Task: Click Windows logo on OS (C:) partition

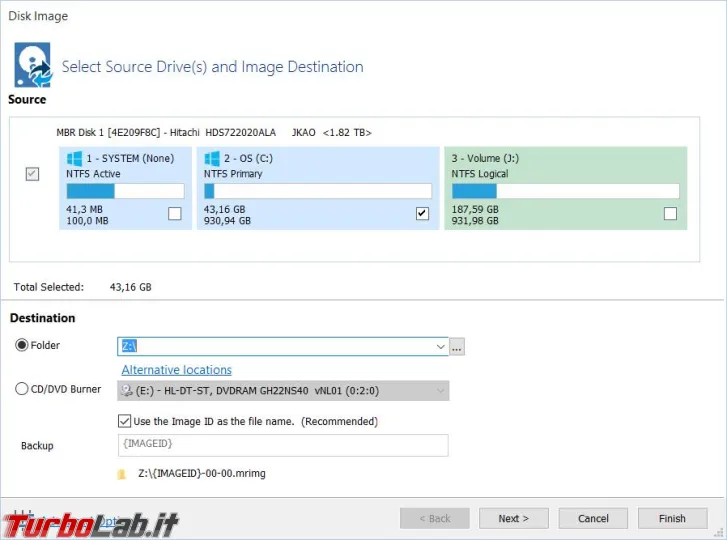Action: tap(212, 158)
